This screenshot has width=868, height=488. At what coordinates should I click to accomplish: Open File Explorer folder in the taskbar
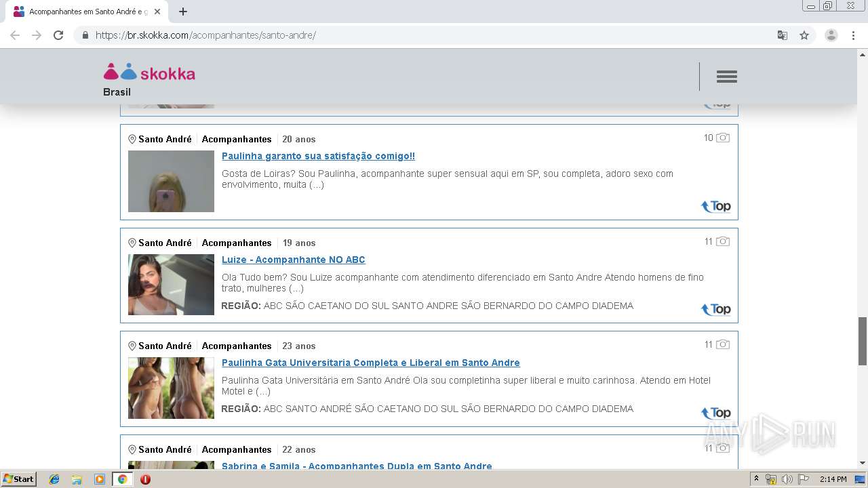[77, 479]
